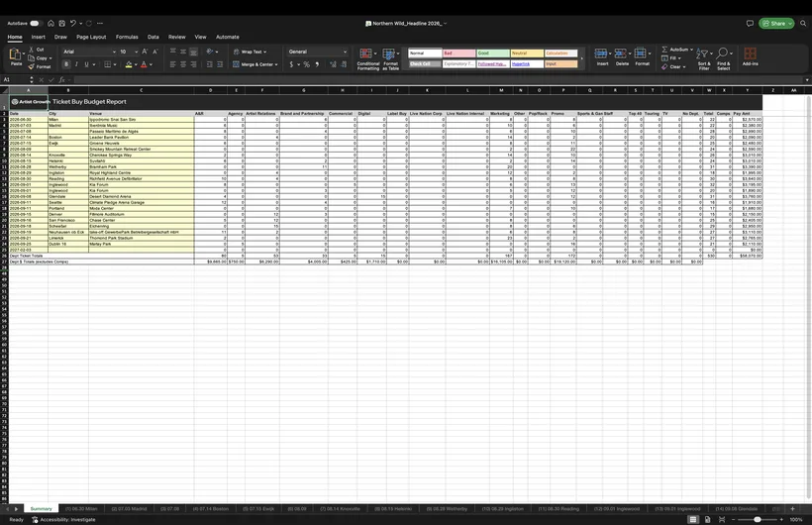This screenshot has width=812, height=525.
Task: Click the Increase Indent icon
Action: tap(220, 64)
